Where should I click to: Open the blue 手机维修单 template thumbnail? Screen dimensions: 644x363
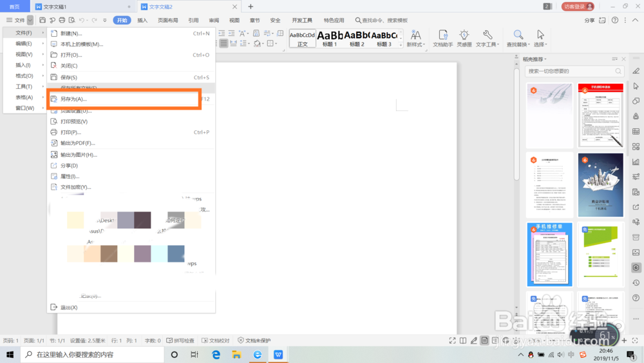[x=549, y=255]
